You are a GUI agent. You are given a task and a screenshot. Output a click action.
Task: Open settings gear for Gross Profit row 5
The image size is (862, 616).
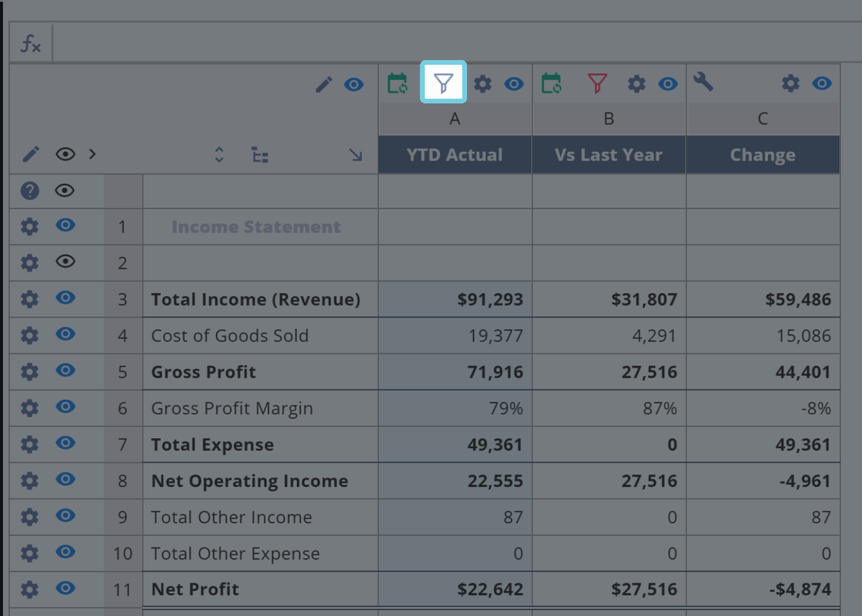coord(30,372)
